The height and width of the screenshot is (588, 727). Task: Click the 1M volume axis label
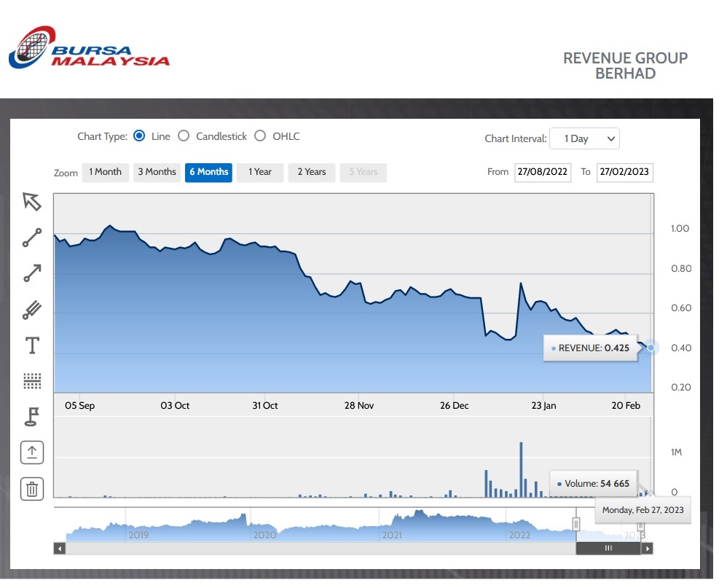point(676,452)
